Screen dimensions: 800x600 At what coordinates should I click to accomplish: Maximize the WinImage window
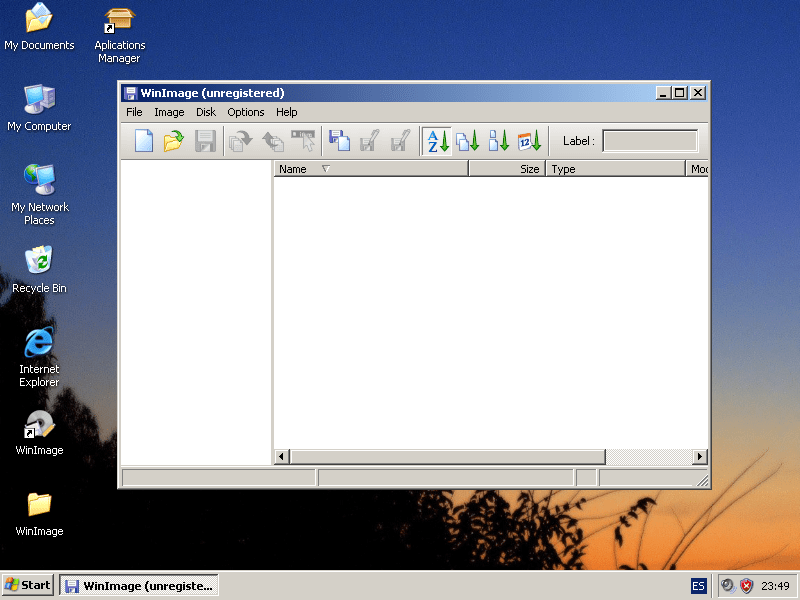click(x=680, y=93)
